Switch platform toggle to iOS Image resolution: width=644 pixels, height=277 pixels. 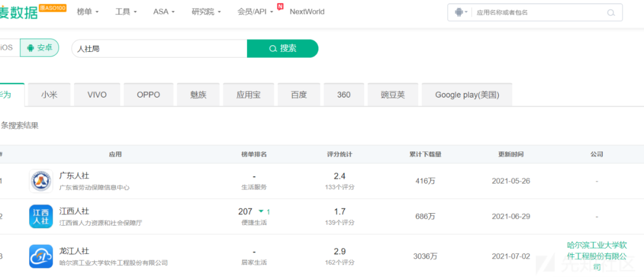click(x=6, y=48)
